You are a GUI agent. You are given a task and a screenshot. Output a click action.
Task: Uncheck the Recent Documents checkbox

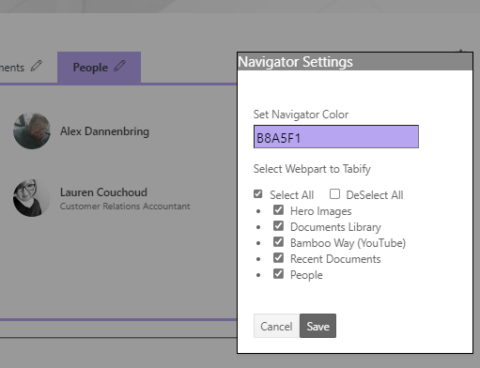point(278,258)
